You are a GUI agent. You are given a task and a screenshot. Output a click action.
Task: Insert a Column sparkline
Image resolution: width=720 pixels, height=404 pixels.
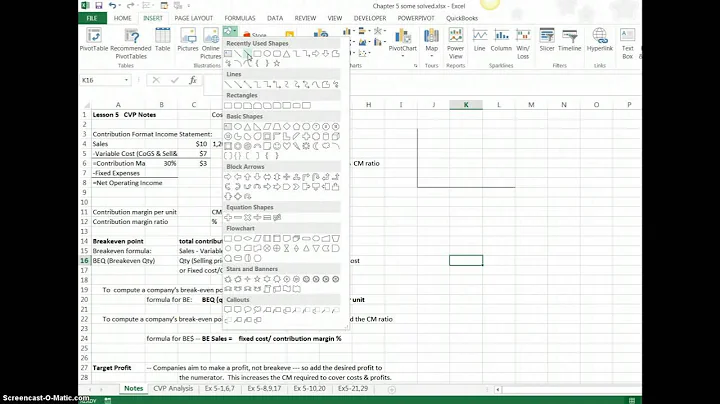[501, 40]
